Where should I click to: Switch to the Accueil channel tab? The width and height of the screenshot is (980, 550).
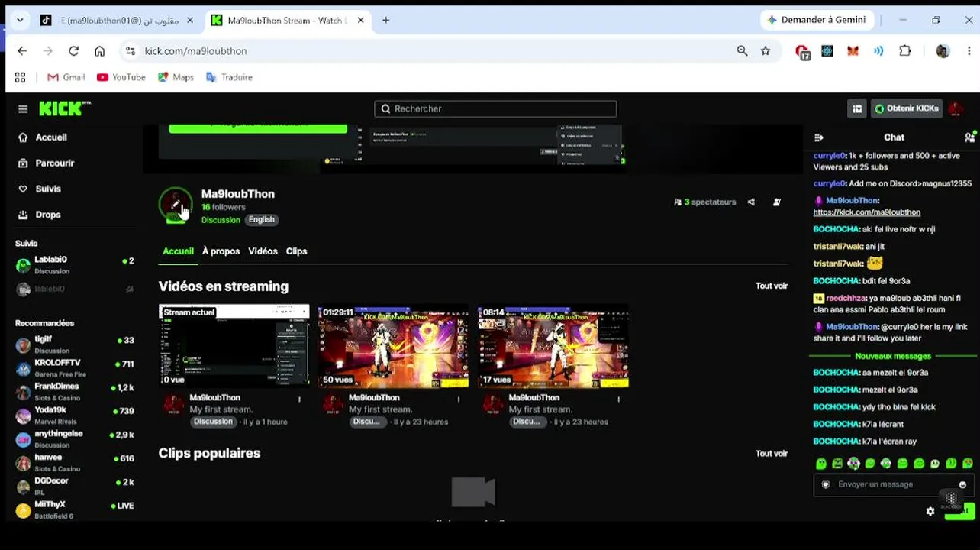coord(178,251)
